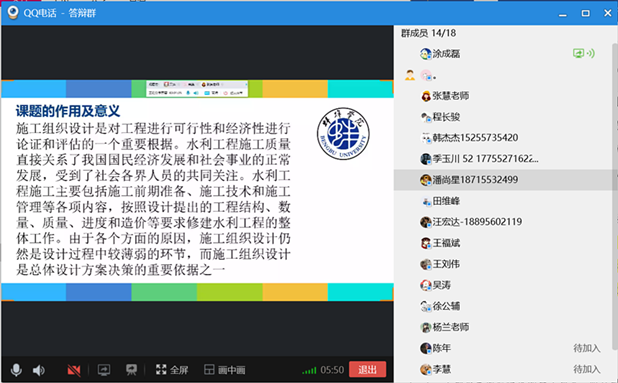Click avatar of 王福斌
618x383 pixels.
pyautogui.click(x=426, y=243)
